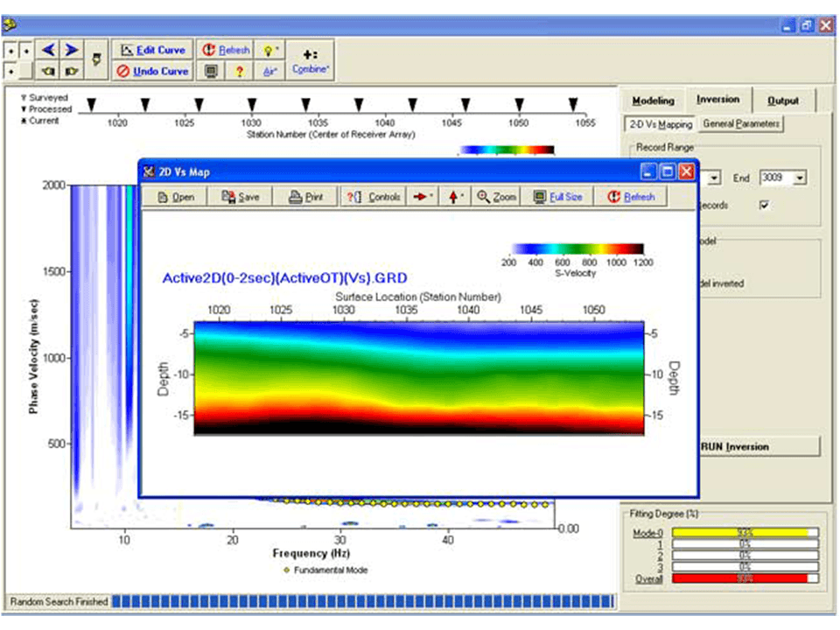Click the red Overall fitting degree bar
Screen dimensions: 840x630
[x=745, y=578]
